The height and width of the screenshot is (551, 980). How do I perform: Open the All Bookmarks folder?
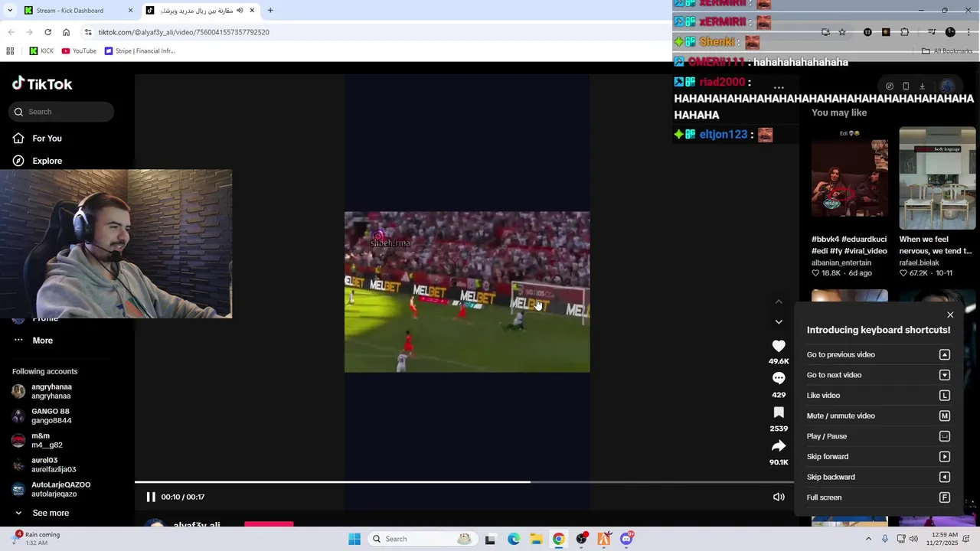point(947,51)
